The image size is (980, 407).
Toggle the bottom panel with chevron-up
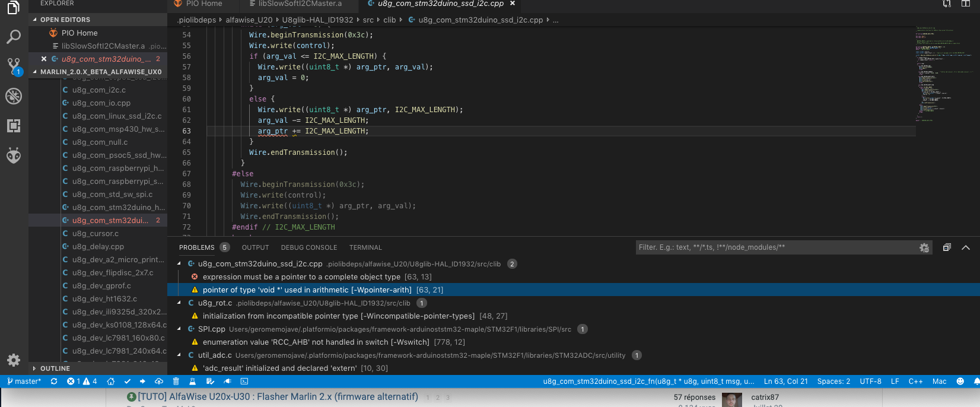tap(966, 247)
